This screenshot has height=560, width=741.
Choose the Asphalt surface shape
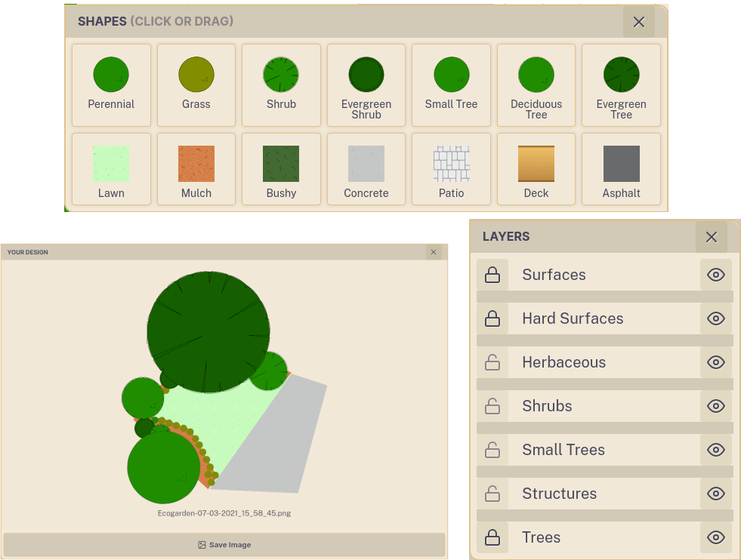tap(621, 168)
